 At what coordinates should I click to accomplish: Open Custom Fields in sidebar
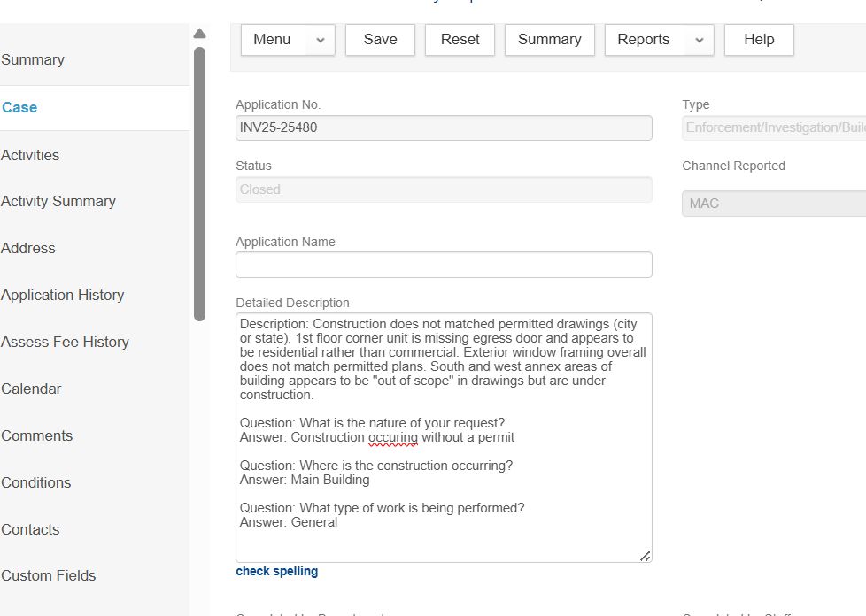tap(49, 576)
